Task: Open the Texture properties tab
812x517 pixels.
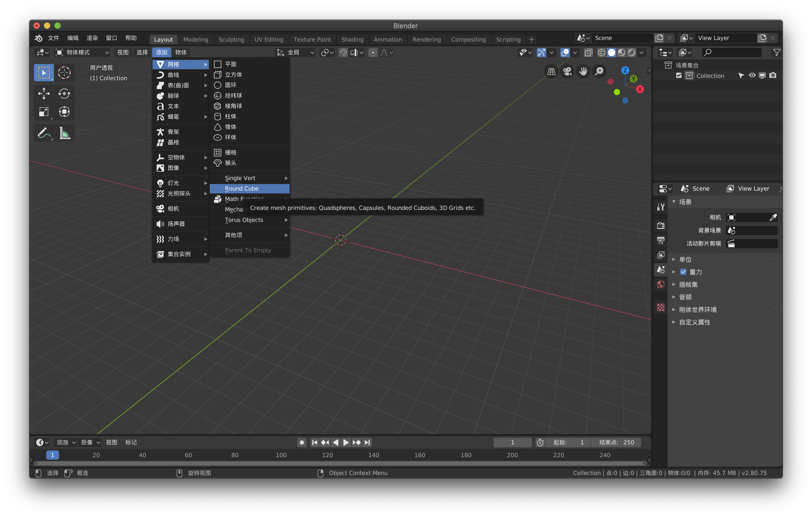Action: pos(661,307)
